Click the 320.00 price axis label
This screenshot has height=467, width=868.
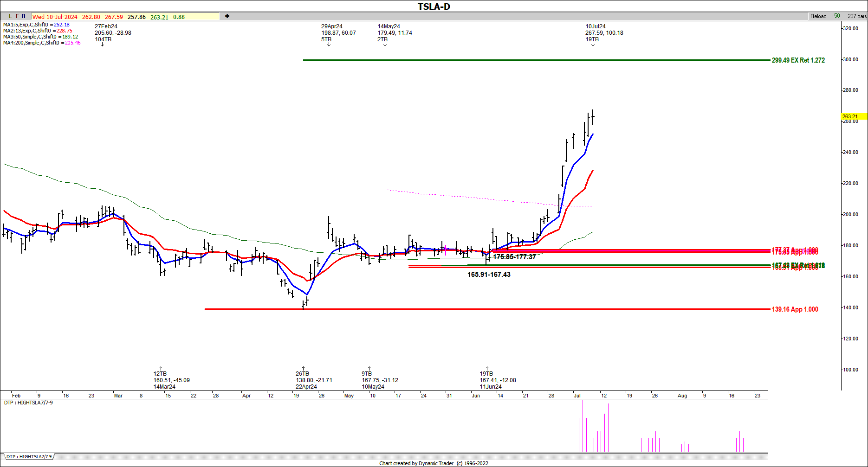(850, 28)
